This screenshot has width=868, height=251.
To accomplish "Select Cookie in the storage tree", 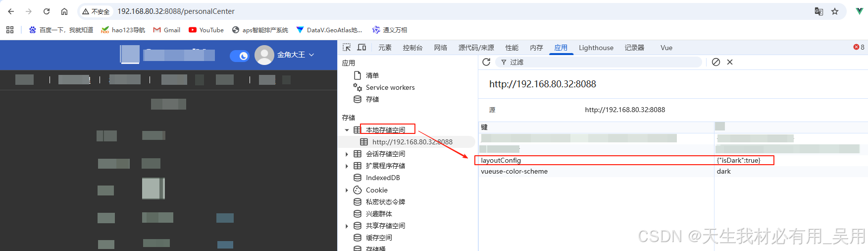I will 376,190.
